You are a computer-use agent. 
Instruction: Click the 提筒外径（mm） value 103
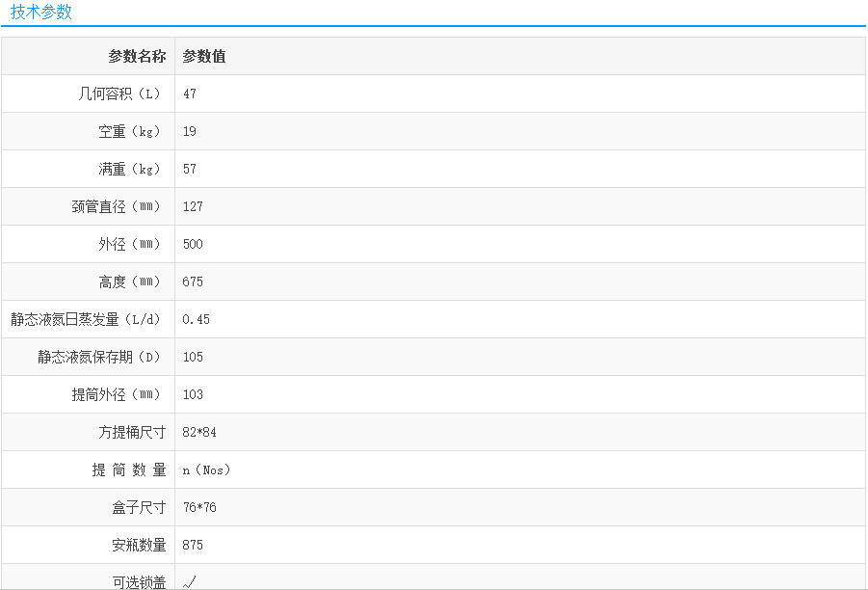coord(193,395)
